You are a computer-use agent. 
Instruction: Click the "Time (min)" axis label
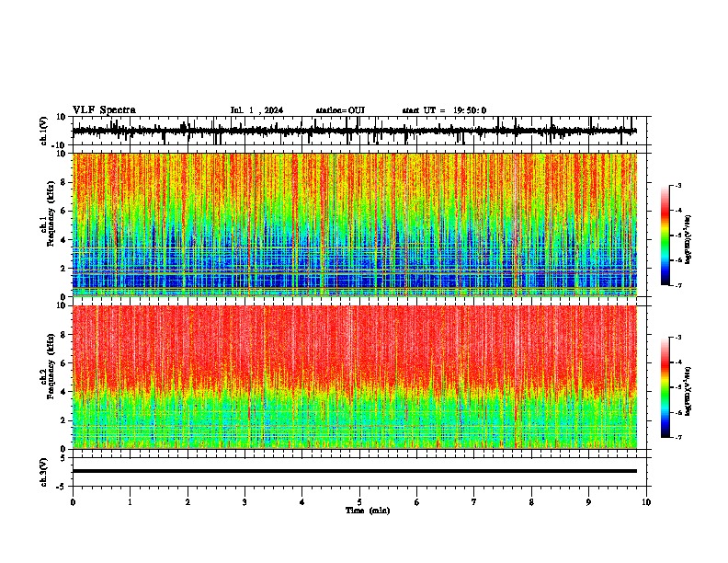[x=368, y=511]
